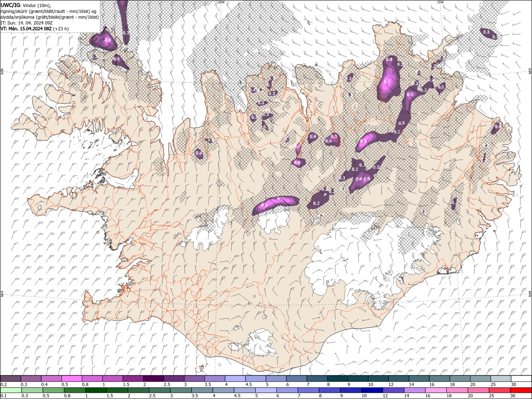This screenshot has height=399, width=532.
Task: Pick the dark teal swatch between 8 and 9 in the snow scale
Action: pos(337,379)
